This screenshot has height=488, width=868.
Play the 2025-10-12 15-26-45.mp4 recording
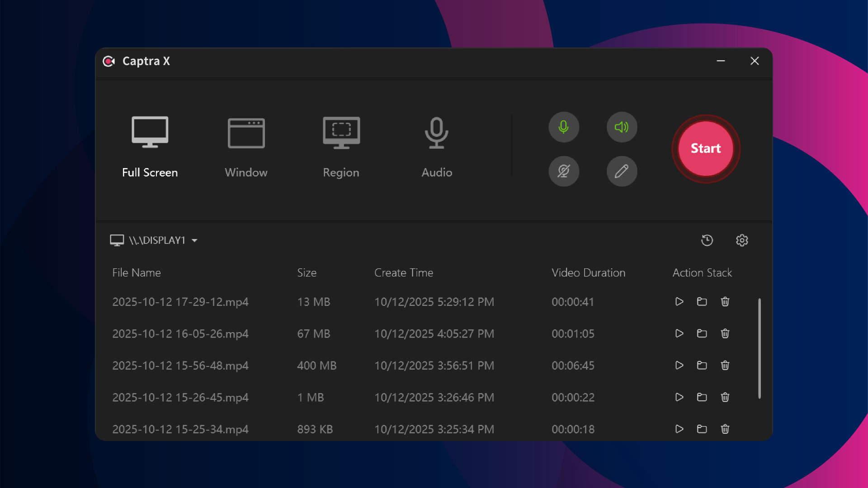[679, 397]
